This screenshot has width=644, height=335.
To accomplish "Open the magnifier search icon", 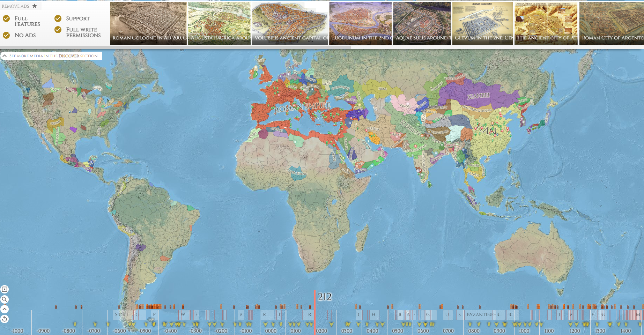I will (x=5, y=299).
